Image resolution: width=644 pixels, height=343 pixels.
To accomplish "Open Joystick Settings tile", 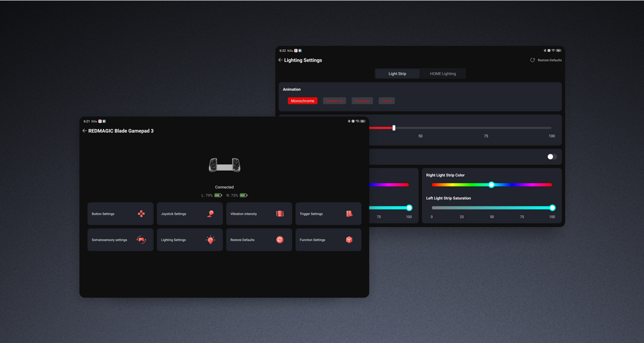I will tap(189, 214).
